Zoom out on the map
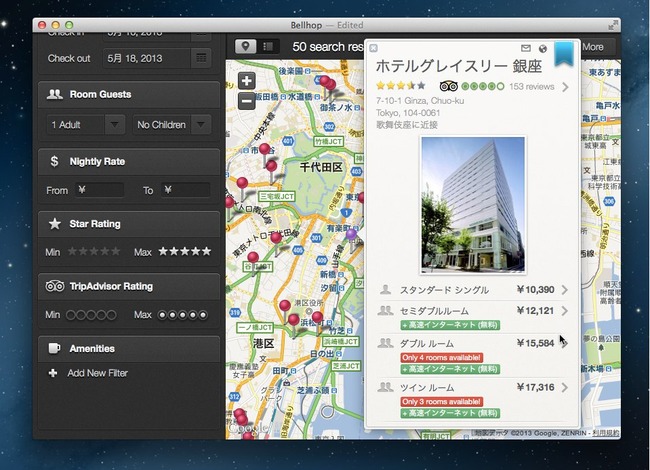The image size is (650, 470). pyautogui.click(x=247, y=101)
